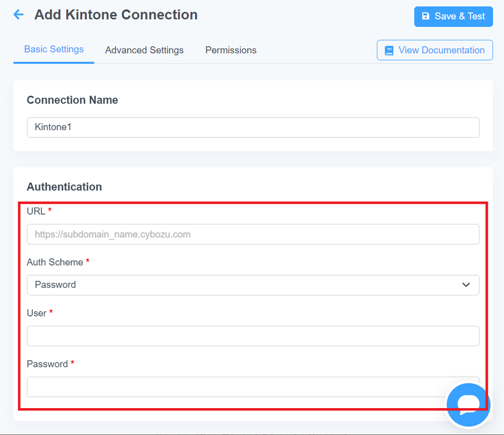Click the back arrow icon
The width and height of the screenshot is (504, 435).
(x=18, y=15)
